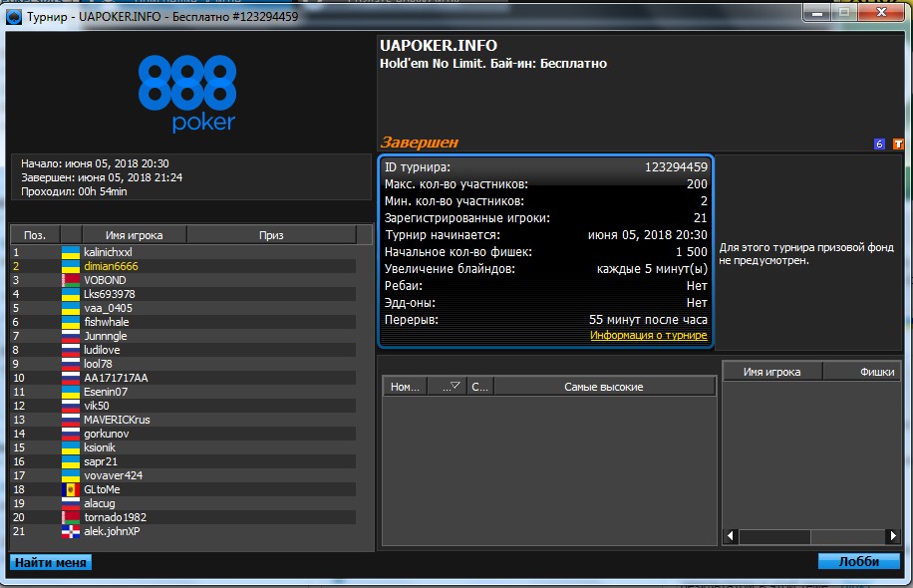Select player vik50 in the list
This screenshot has height=588, width=913.
[183, 406]
